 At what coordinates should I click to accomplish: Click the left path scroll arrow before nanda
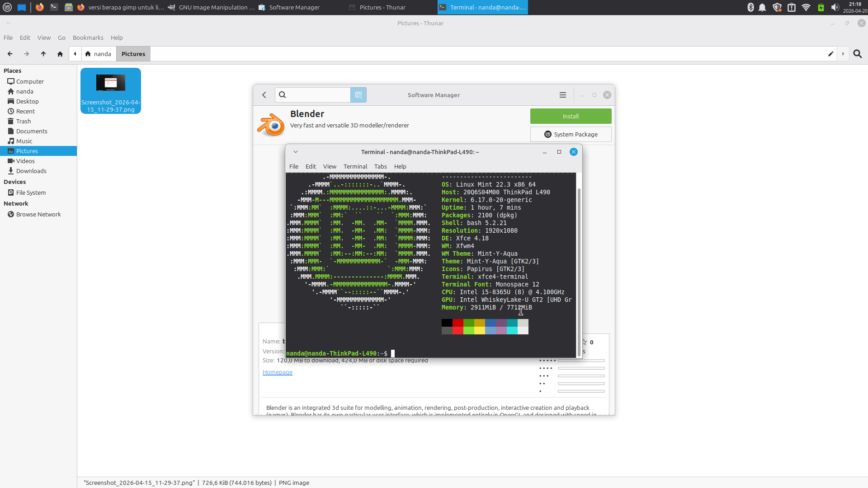tap(75, 54)
